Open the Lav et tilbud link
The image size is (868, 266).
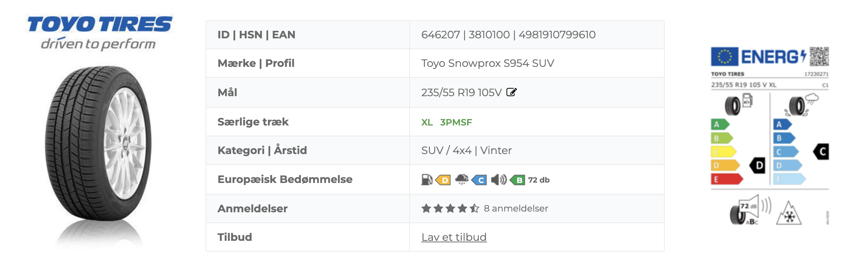(x=454, y=237)
